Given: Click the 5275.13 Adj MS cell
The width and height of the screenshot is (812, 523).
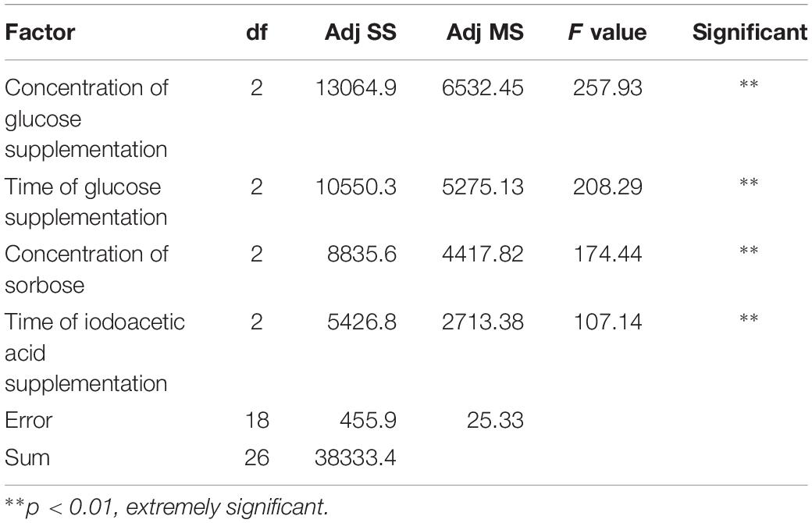Looking at the screenshot, I should (x=483, y=187).
